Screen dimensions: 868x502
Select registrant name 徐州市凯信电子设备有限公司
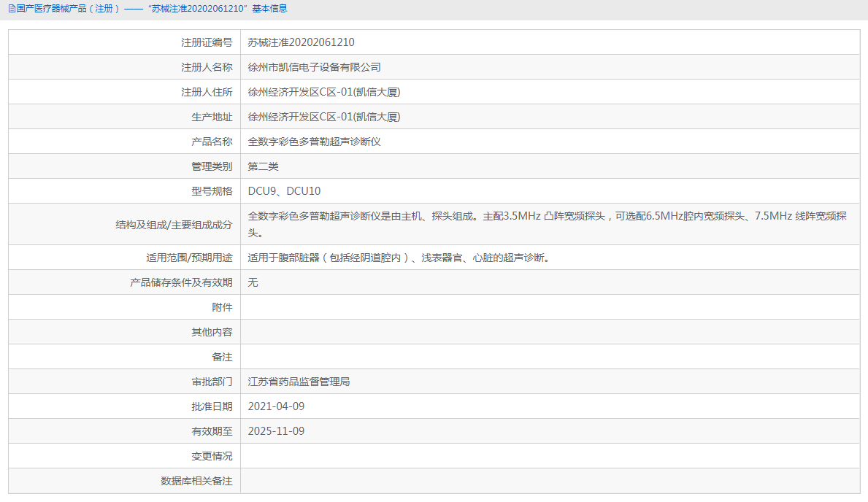coord(315,68)
